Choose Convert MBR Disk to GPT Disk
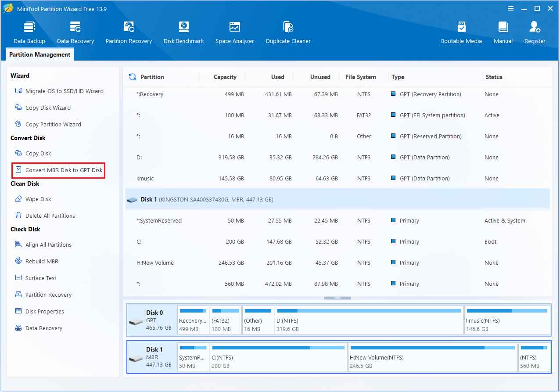This screenshot has height=392, width=560. click(x=58, y=170)
